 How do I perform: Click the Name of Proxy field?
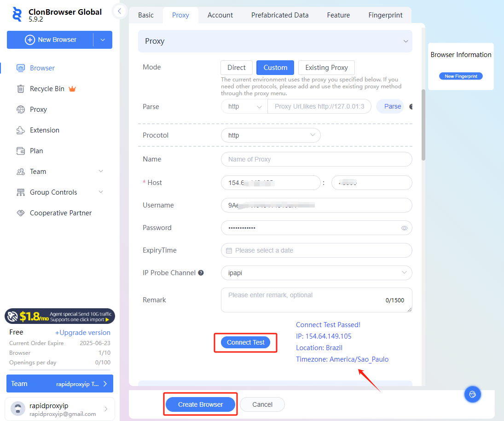(x=317, y=159)
